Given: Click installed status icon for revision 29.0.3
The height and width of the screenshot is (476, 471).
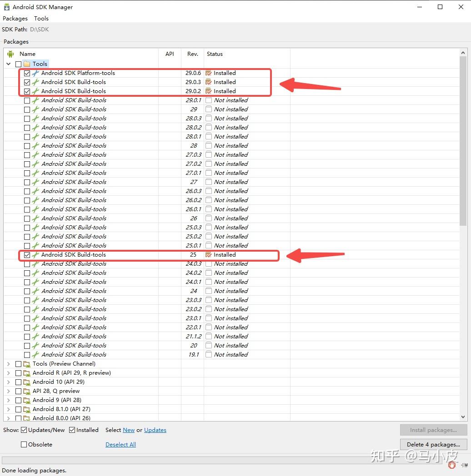Looking at the screenshot, I should point(209,82).
